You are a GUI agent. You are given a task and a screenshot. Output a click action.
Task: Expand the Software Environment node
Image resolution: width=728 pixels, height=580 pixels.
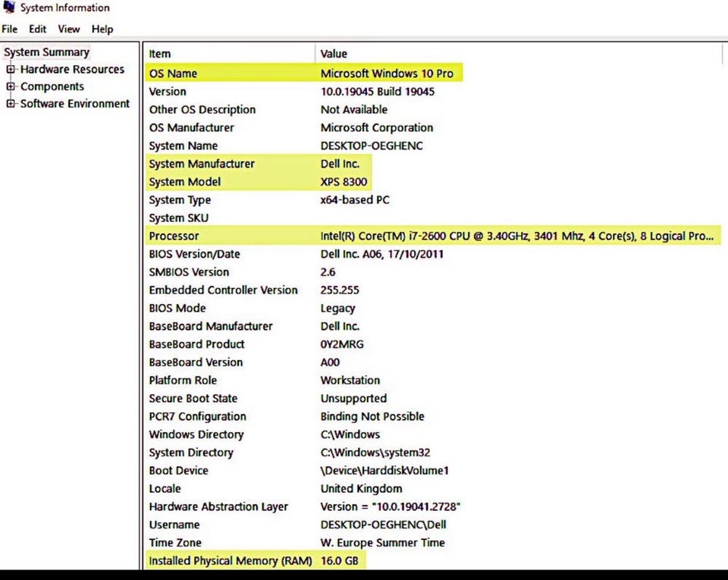(x=10, y=103)
